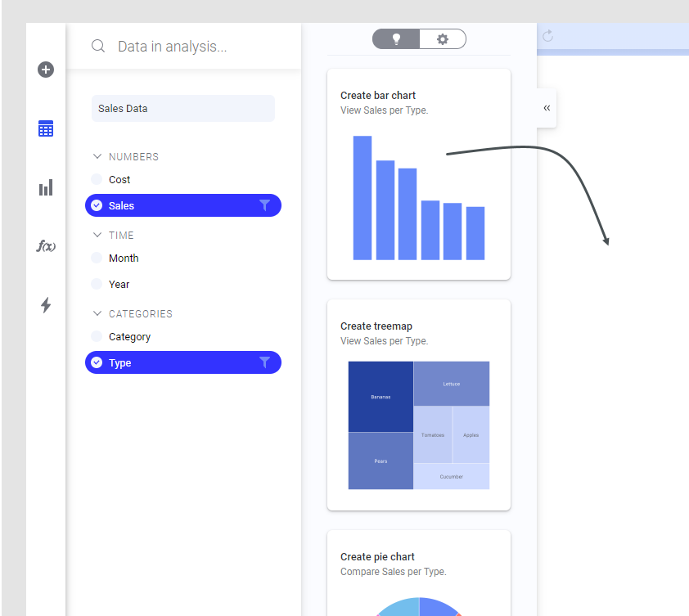Click the refresh arrow icon
This screenshot has height=616, width=689.
[x=547, y=36]
